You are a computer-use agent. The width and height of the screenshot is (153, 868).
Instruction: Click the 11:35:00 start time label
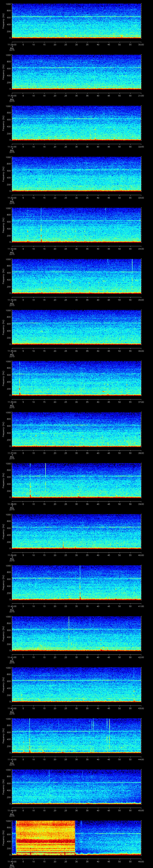[x=12, y=351]
